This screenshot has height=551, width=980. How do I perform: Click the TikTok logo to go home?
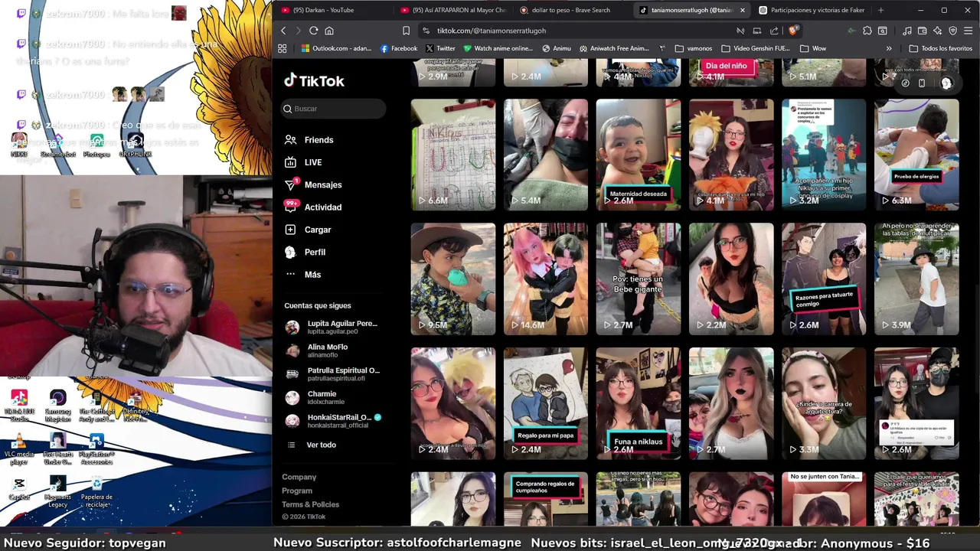click(315, 81)
